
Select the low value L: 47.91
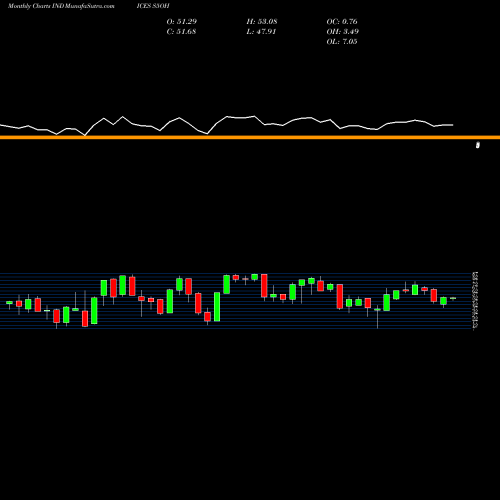(261, 31)
